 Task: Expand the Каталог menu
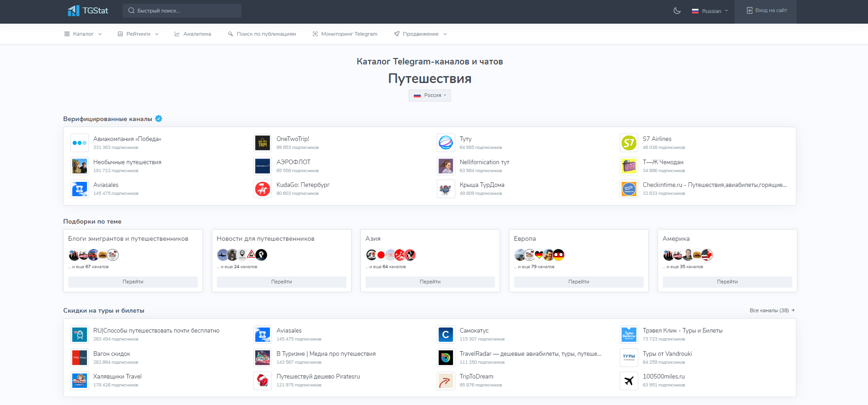point(83,34)
